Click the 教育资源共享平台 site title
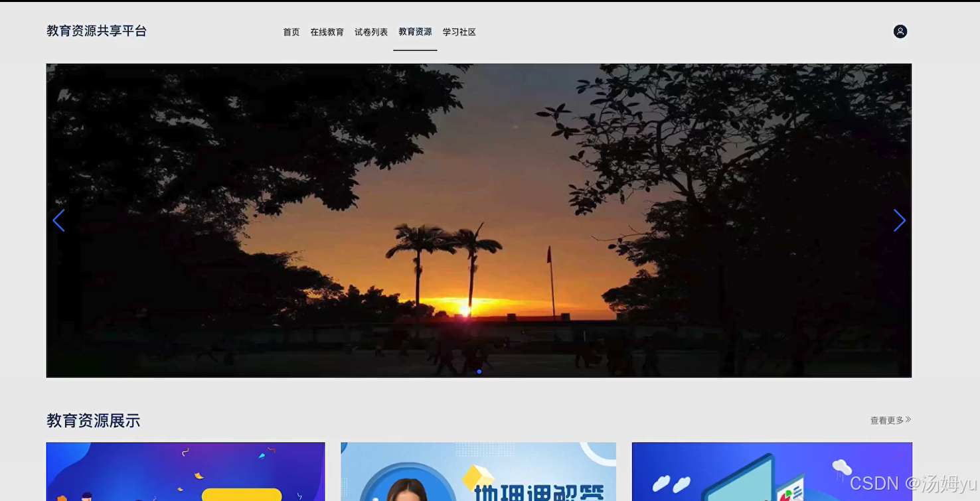Screen dimensions: 980x501 pyautogui.click(x=96, y=31)
